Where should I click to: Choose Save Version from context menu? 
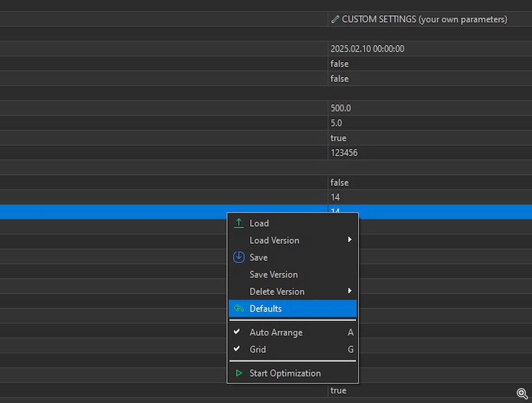point(273,274)
